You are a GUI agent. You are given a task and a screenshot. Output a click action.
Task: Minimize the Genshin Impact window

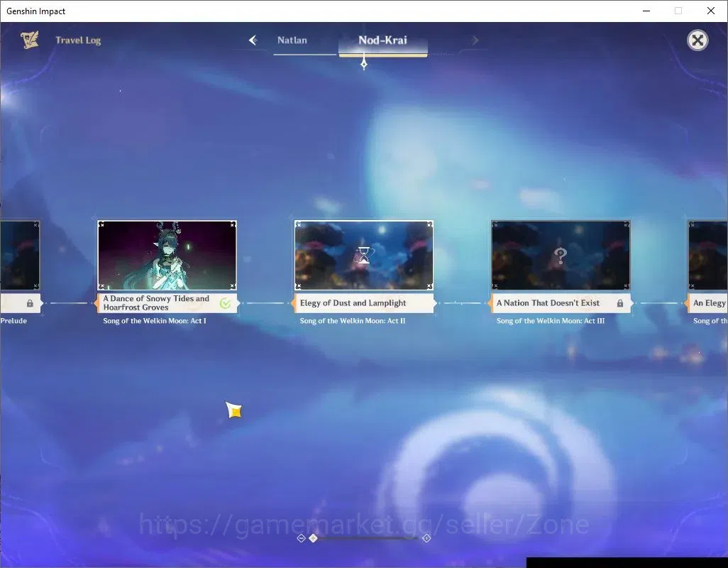(646, 11)
